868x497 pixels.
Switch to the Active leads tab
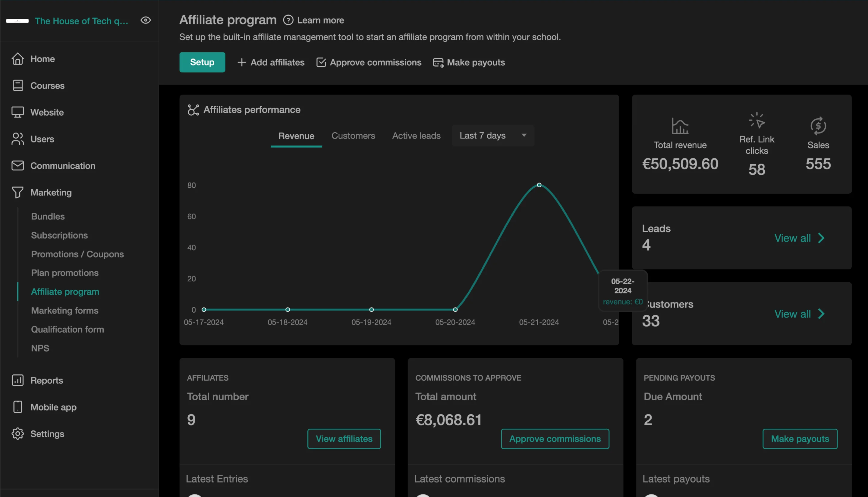click(416, 136)
